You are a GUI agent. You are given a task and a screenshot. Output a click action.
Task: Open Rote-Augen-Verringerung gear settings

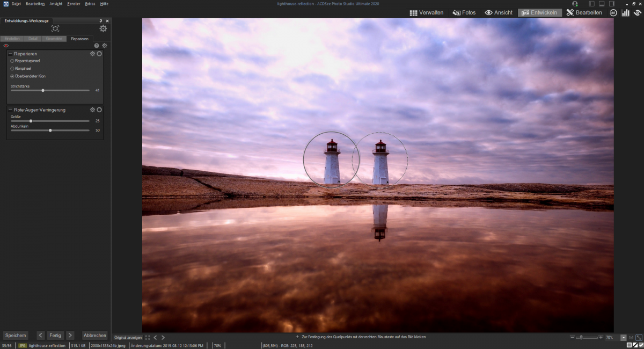[x=92, y=110]
